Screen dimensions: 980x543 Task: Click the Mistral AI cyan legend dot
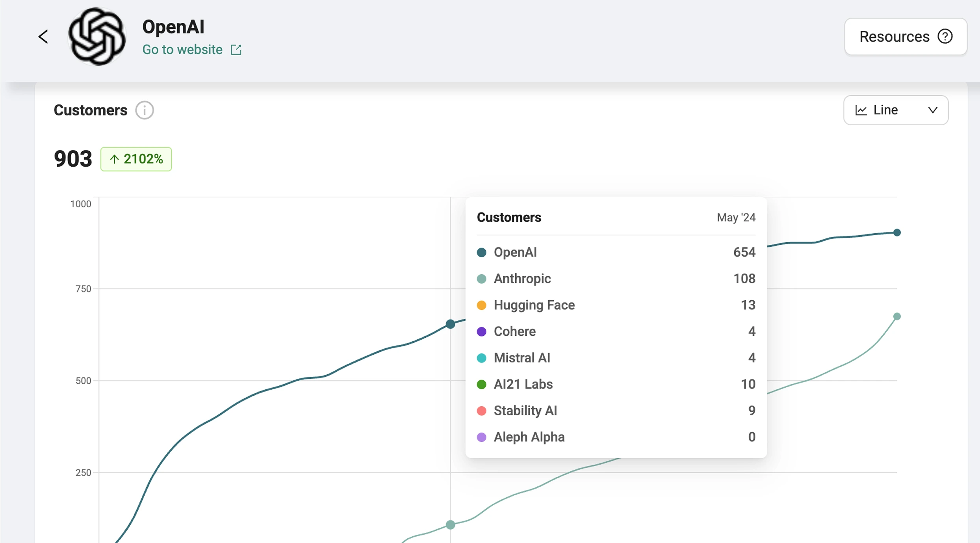[481, 358]
